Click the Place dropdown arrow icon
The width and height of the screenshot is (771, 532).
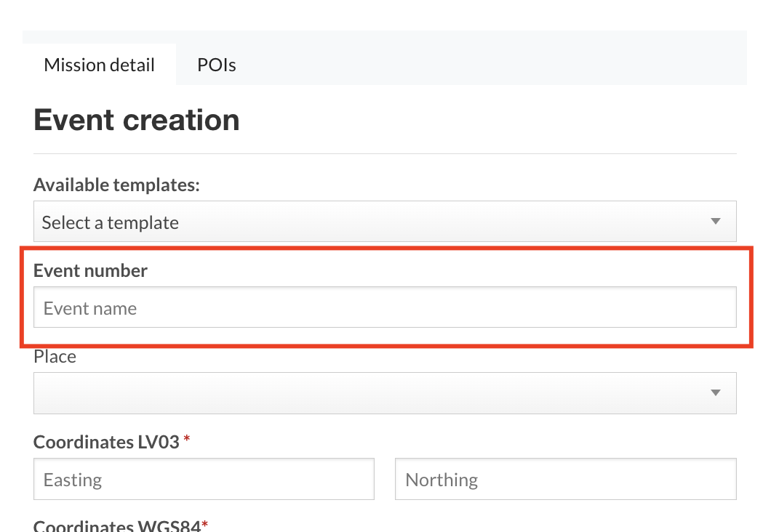715,393
